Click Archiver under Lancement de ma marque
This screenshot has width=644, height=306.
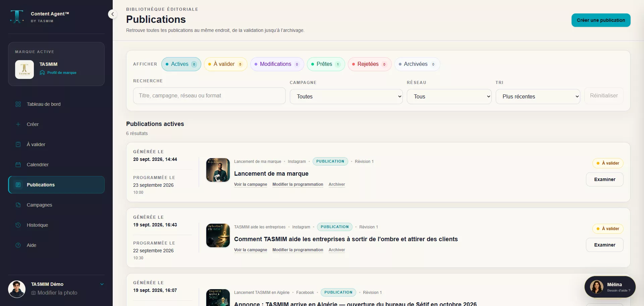point(337,184)
